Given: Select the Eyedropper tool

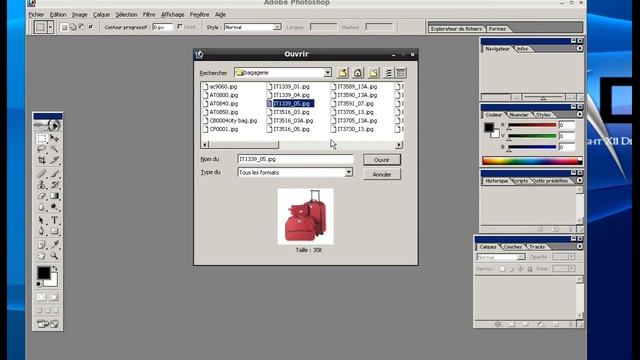Looking at the screenshot, I should pos(54,245).
